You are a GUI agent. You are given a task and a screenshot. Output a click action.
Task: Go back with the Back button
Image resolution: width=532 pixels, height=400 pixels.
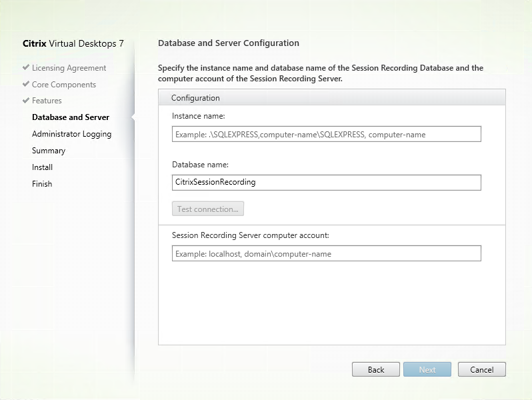[x=376, y=369]
